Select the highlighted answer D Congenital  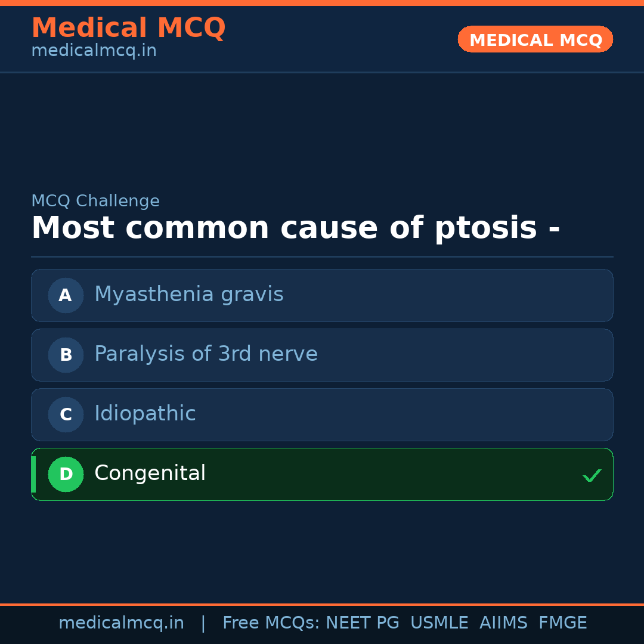coord(322,474)
